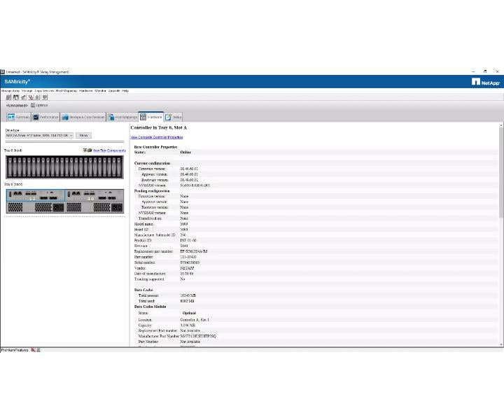Open the Storage menu
This screenshot has width=504, height=420.
(x=27, y=91)
